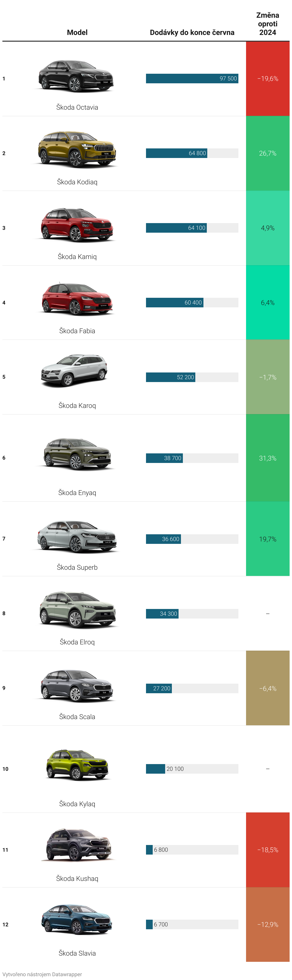Select the lime green Škoda Kylaq picture

[x=77, y=765]
